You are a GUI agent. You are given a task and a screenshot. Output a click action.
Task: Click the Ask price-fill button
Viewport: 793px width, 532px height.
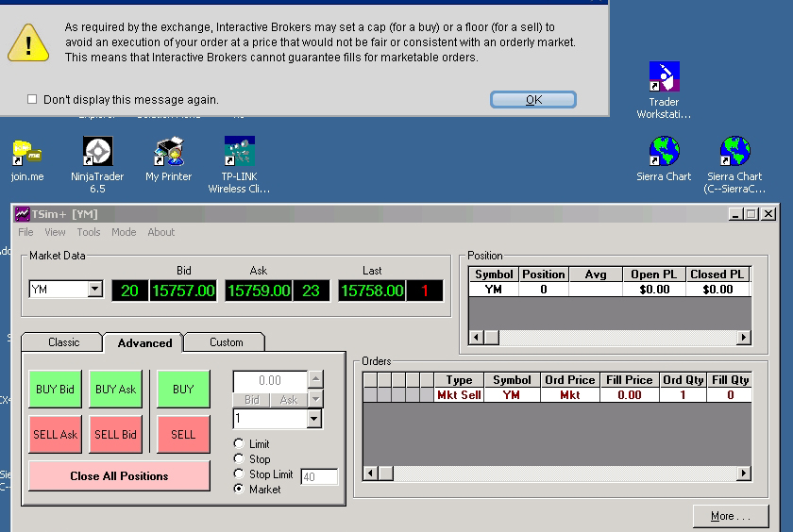(x=289, y=400)
